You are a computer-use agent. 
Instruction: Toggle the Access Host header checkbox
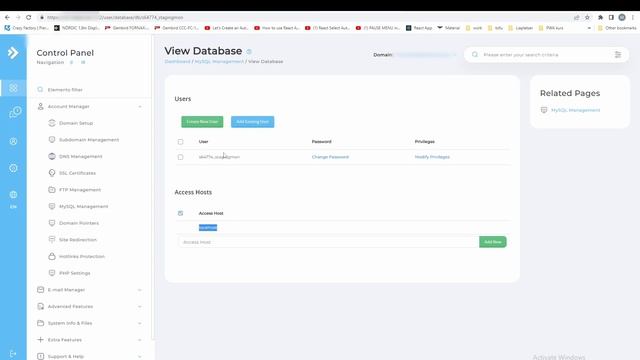tap(180, 213)
